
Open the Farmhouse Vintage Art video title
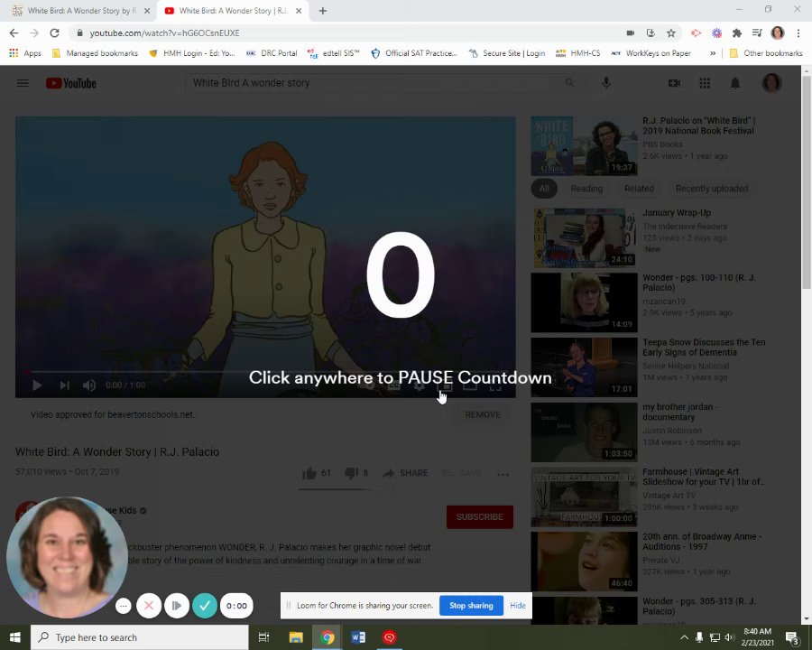703,477
